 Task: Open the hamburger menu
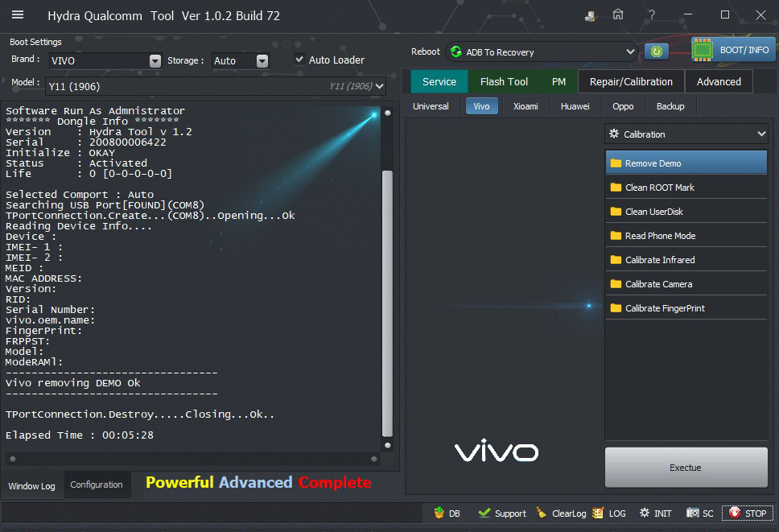(18, 15)
